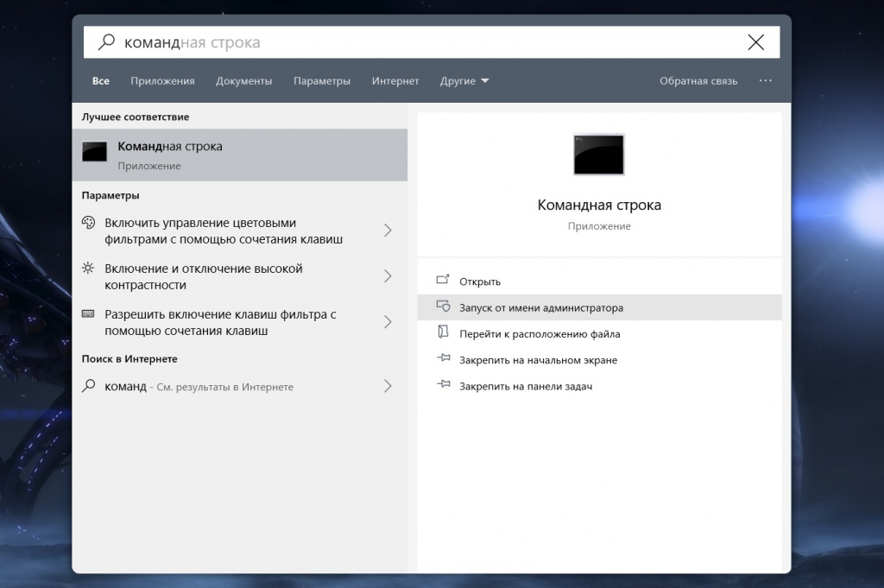Click the color filters palette icon

click(89, 222)
